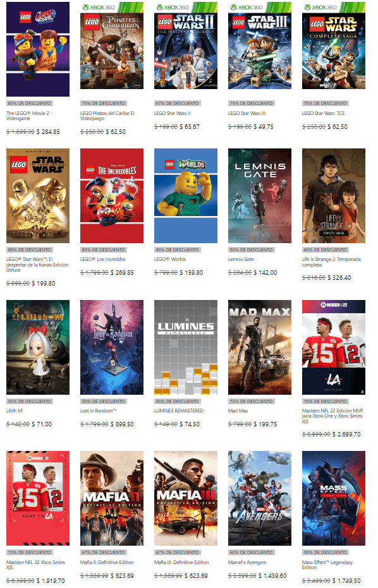This screenshot has height=588, width=378.
Task: Open the LEGO Worlds game tile
Action: 185,196
